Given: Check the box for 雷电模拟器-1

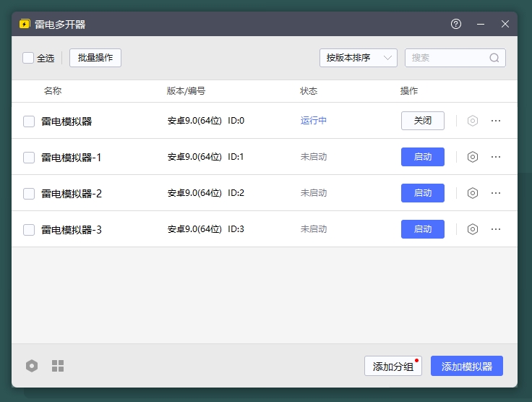Looking at the screenshot, I should point(29,158).
